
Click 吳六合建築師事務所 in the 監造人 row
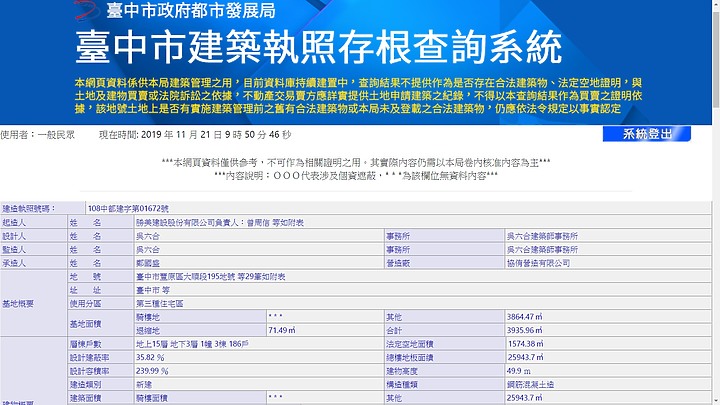pyautogui.click(x=542, y=249)
